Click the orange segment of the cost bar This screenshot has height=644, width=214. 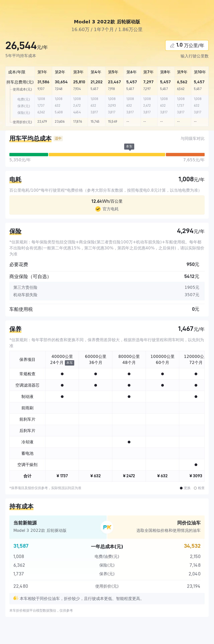coord(185,155)
